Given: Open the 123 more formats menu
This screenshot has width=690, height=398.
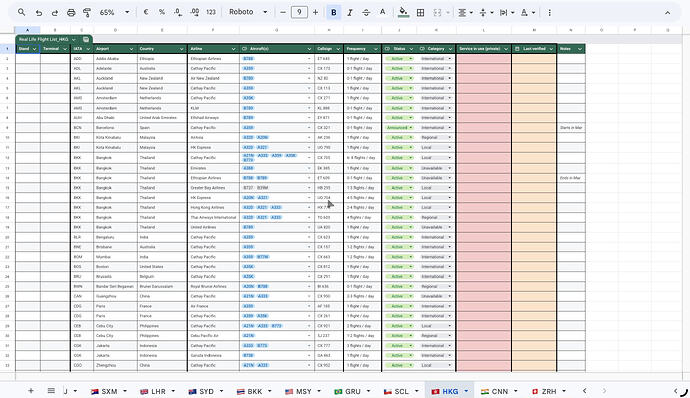Looking at the screenshot, I should tap(211, 12).
